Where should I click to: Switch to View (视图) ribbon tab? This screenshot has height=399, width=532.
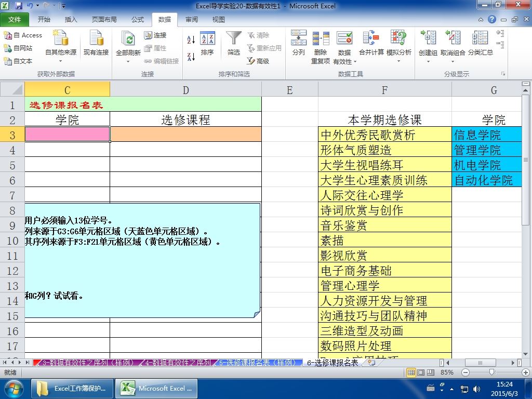click(219, 20)
